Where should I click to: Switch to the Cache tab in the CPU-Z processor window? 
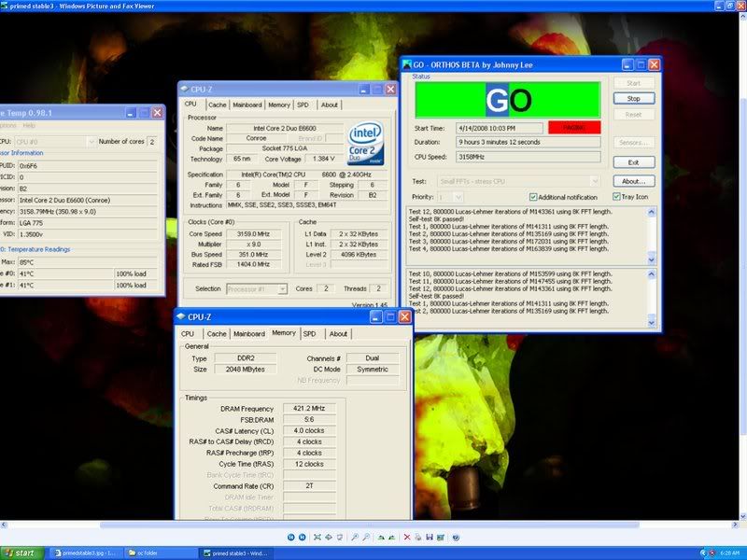click(x=217, y=105)
